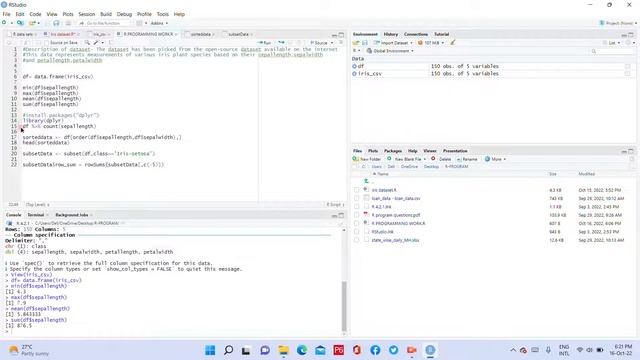Screen dimensions: 640x360
Task: Open the Tools menu
Action: point(162,14)
